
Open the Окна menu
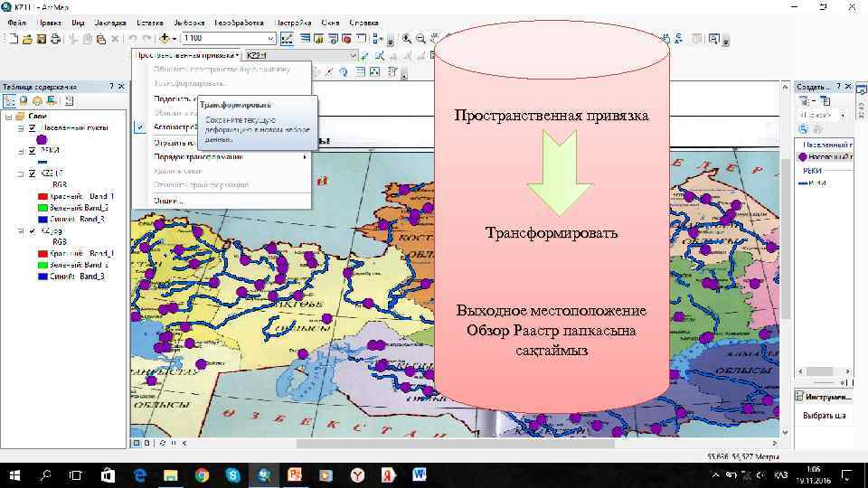click(330, 23)
